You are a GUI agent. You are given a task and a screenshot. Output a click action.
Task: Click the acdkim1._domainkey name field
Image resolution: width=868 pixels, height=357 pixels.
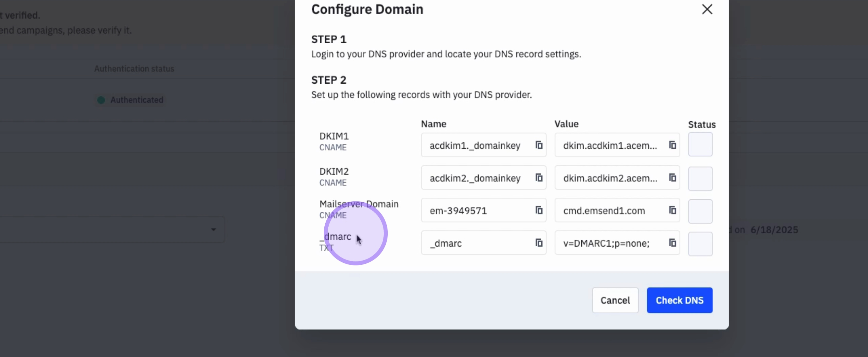point(474,145)
